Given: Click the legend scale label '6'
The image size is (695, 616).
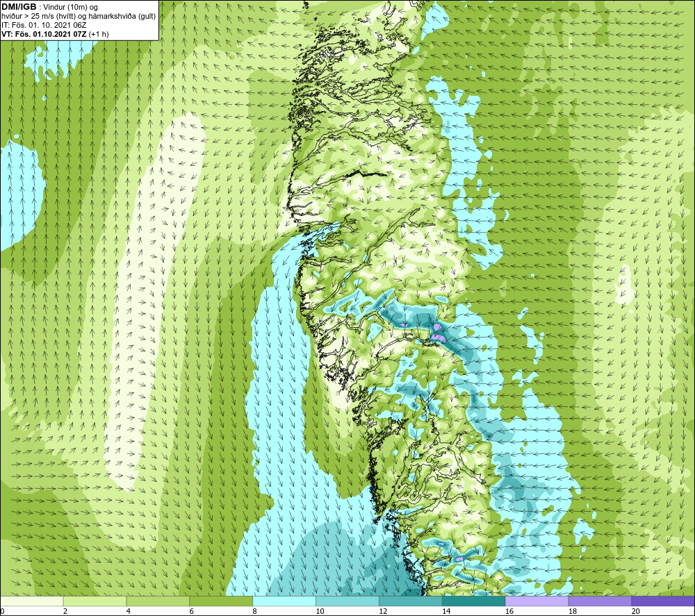Looking at the screenshot, I should (192, 611).
